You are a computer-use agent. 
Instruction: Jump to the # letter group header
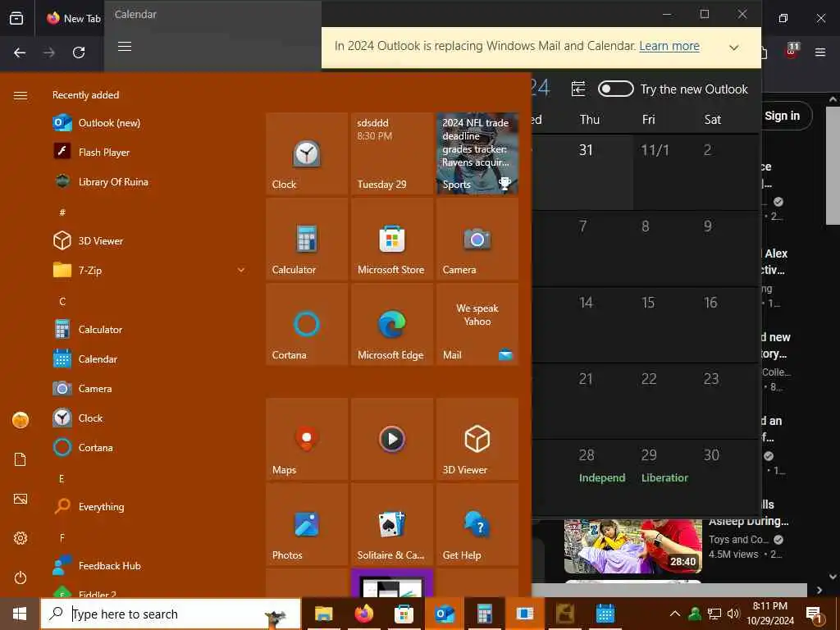[62, 212]
